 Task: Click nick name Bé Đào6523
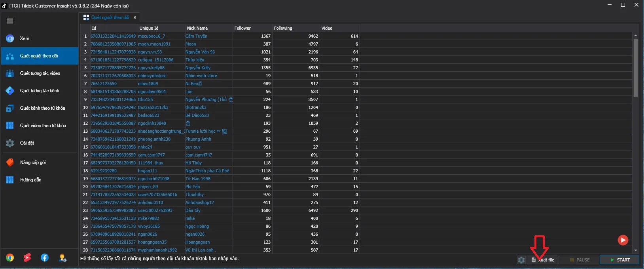click(x=197, y=115)
